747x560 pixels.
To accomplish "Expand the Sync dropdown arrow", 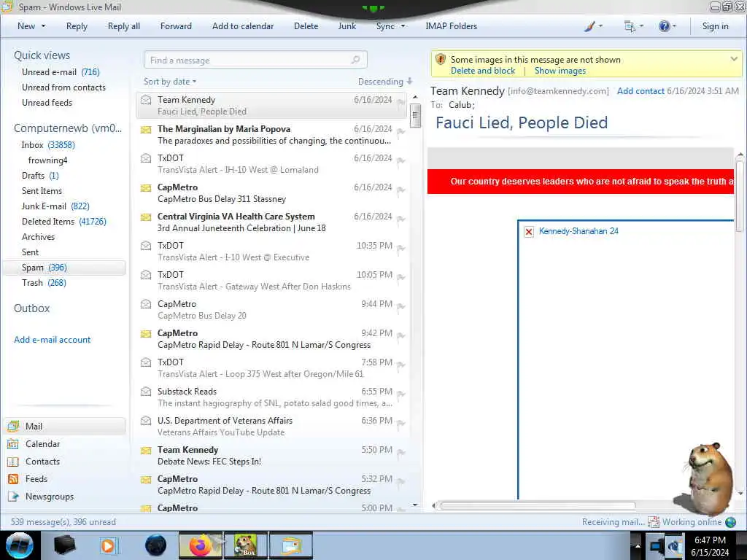I will [x=403, y=26].
